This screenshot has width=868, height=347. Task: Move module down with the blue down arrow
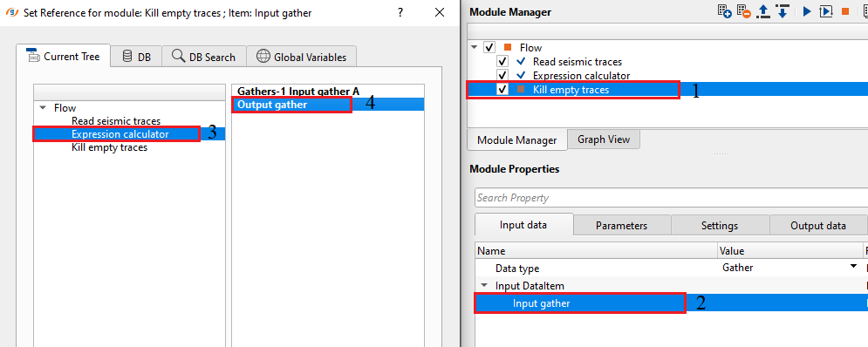(x=783, y=11)
